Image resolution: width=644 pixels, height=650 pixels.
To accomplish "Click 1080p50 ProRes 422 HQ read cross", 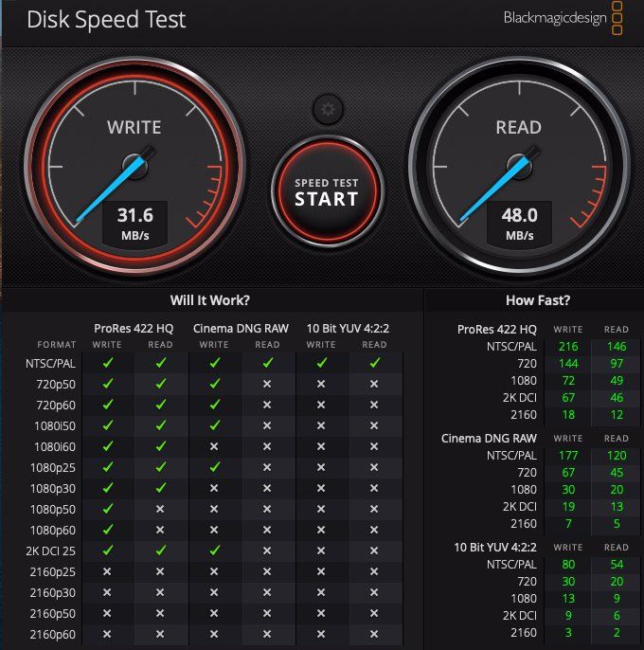I will [x=160, y=509].
